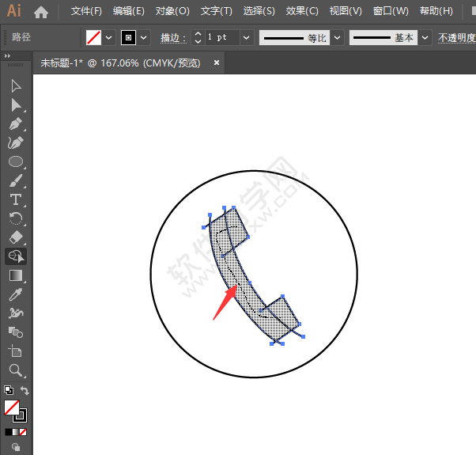Pick the Type tool

(x=15, y=199)
